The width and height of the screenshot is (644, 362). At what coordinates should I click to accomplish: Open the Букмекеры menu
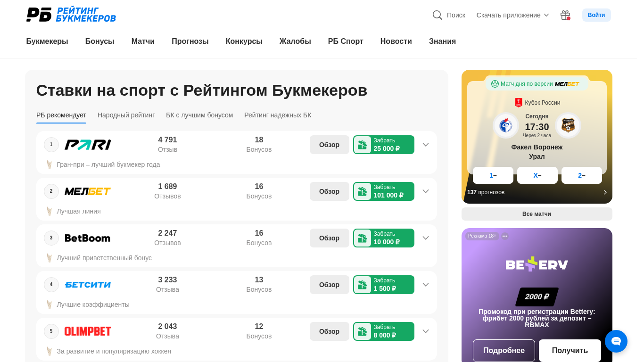[x=47, y=41]
